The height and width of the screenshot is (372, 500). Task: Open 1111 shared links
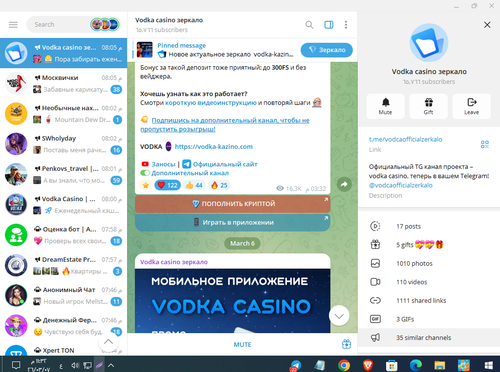(429, 301)
